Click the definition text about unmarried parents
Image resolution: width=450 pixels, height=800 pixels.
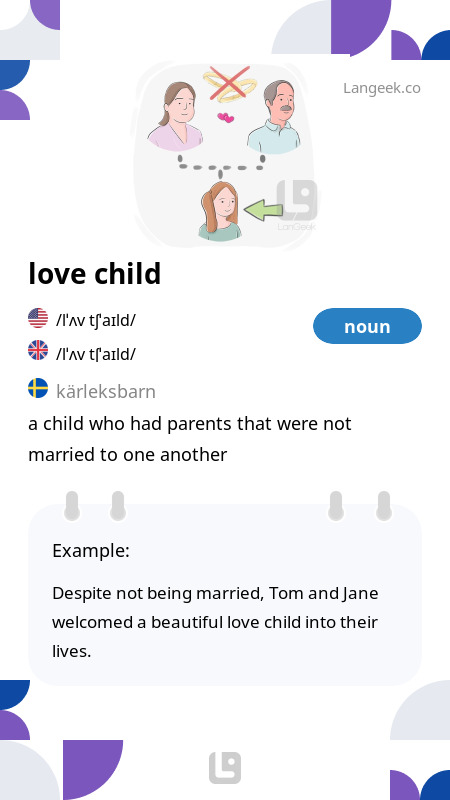[x=190, y=439]
